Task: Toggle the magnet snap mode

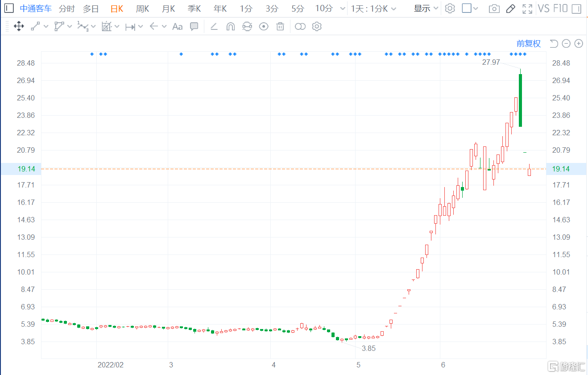Action: (x=230, y=27)
